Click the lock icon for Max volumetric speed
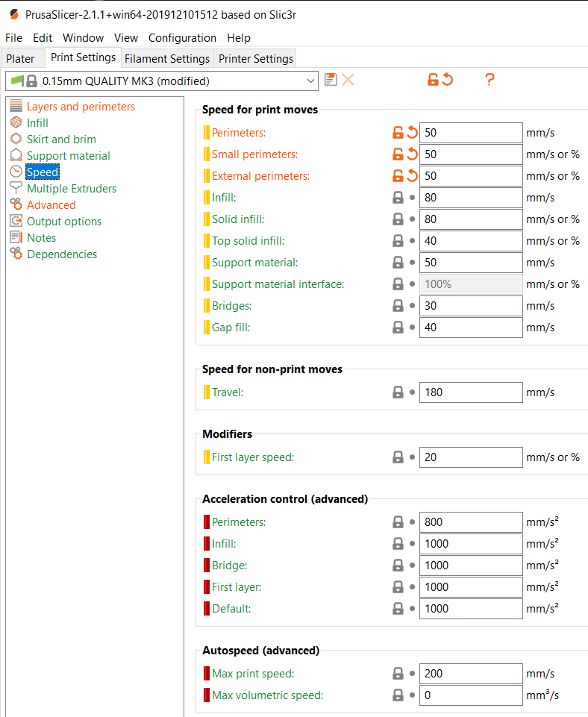This screenshot has width=588, height=717. (398, 695)
